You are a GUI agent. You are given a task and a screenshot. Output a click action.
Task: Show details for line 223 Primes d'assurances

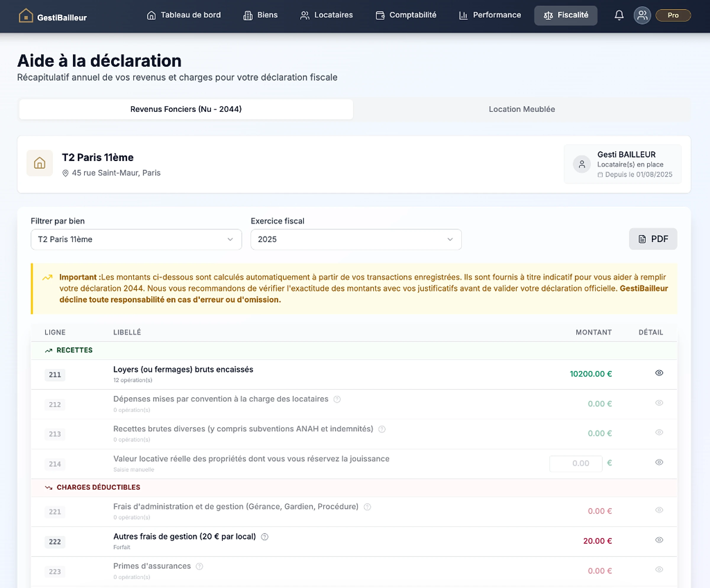coord(659,570)
